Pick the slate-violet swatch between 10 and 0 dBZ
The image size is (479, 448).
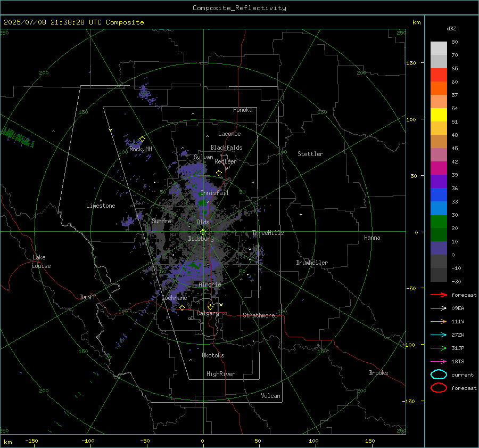click(439, 248)
